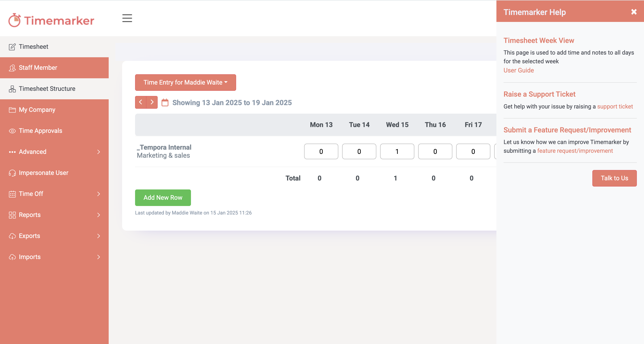Click the Timesheet pencil icon

12,47
